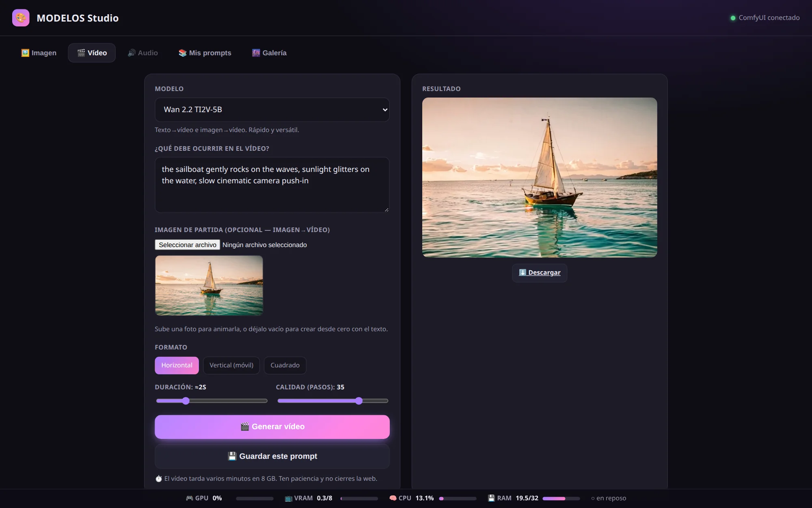This screenshot has height=508, width=812.
Task: Go to the Galería tab
Action: coord(270,53)
